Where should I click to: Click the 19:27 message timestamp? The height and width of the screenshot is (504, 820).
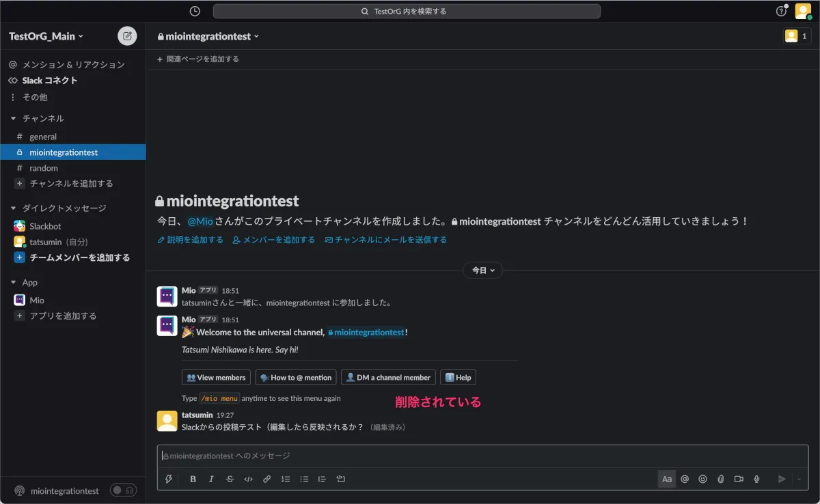coord(225,415)
